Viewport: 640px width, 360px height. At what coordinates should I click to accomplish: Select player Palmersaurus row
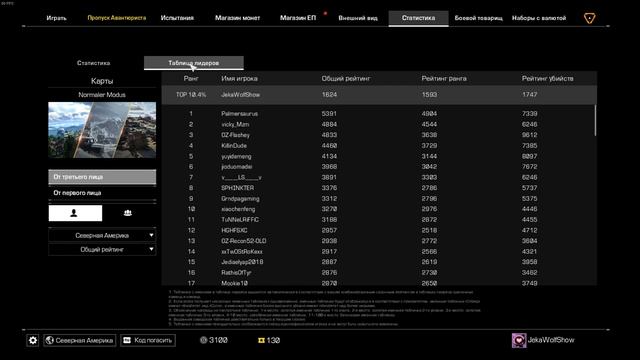click(378, 113)
